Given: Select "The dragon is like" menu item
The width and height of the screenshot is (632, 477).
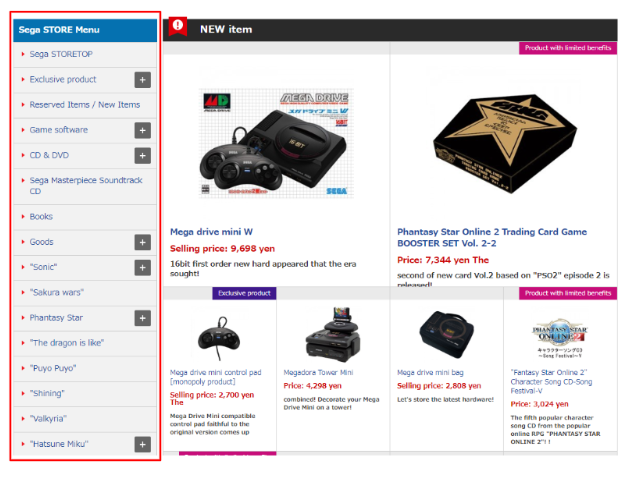Looking at the screenshot, I should [67, 343].
